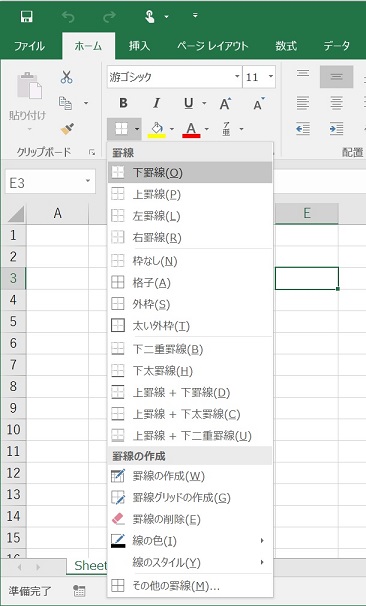Apply 太い外枠(T) thick box border
The image size is (366, 606).
click(190, 326)
